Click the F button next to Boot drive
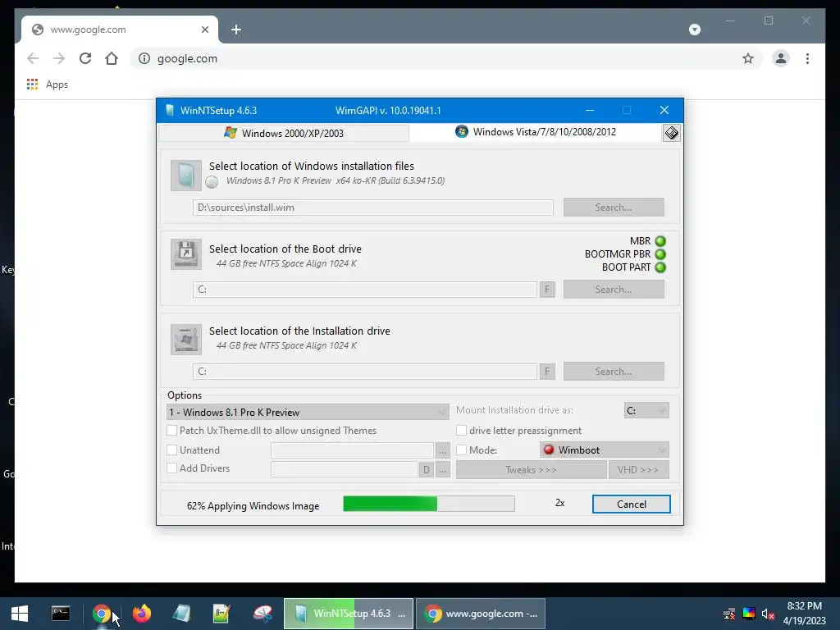The height and width of the screenshot is (630, 840). tap(547, 290)
